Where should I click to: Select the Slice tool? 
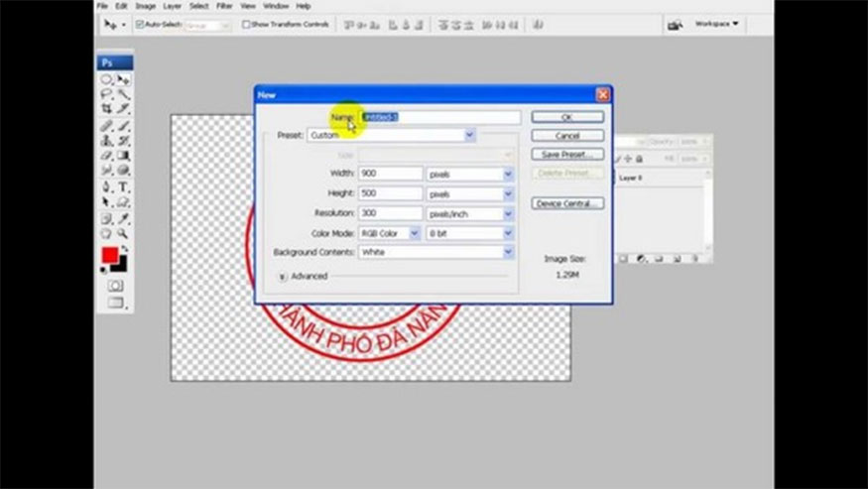pos(123,109)
